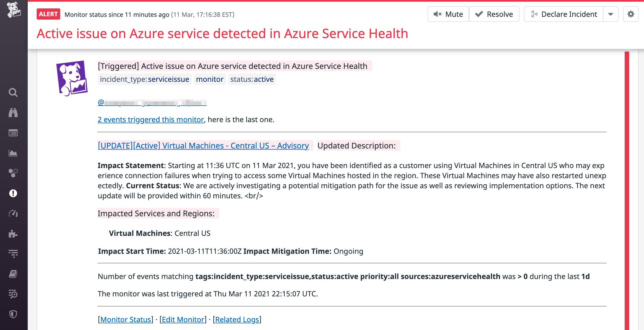Expand the Declare Incident dropdown arrow
Viewport: 644px width, 330px height.
click(610, 14)
